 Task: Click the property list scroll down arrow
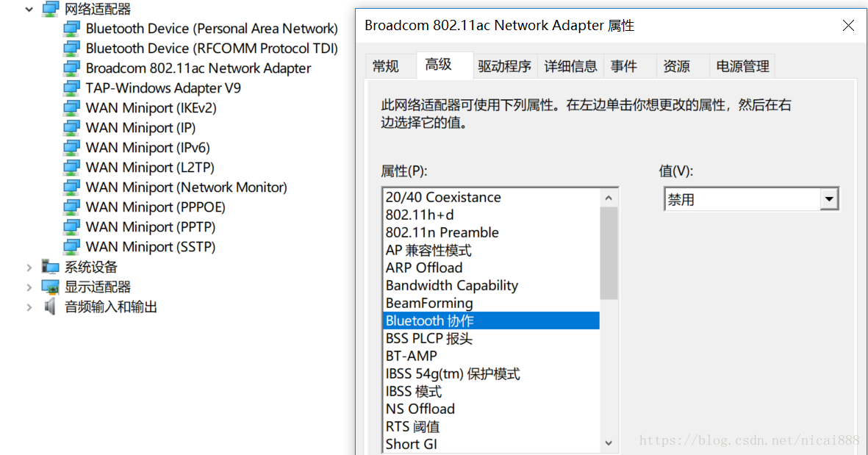tap(609, 443)
